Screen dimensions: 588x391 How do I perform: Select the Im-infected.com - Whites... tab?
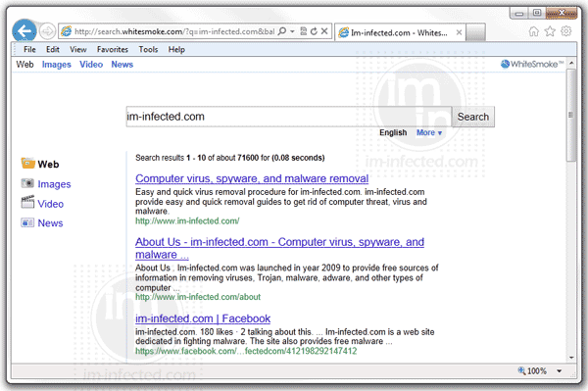(400, 32)
